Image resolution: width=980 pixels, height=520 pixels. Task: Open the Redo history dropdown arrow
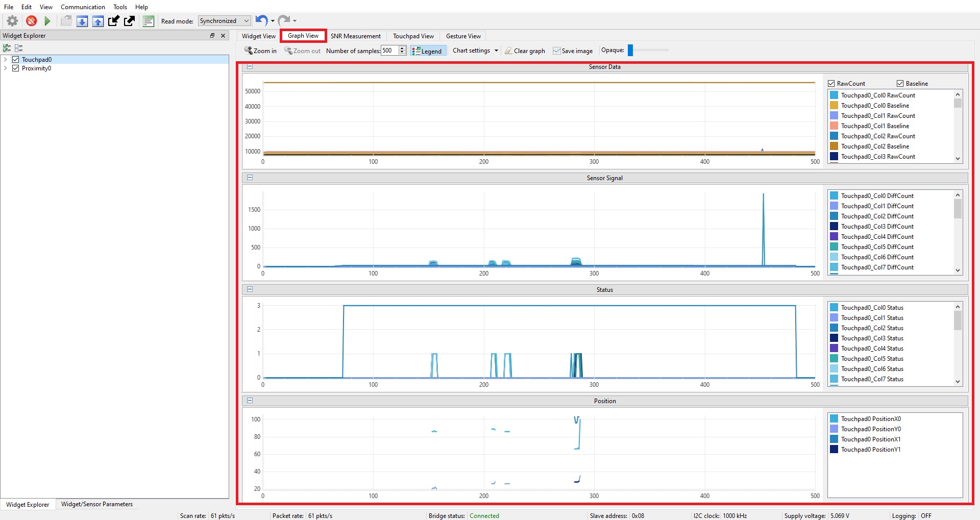pos(295,21)
